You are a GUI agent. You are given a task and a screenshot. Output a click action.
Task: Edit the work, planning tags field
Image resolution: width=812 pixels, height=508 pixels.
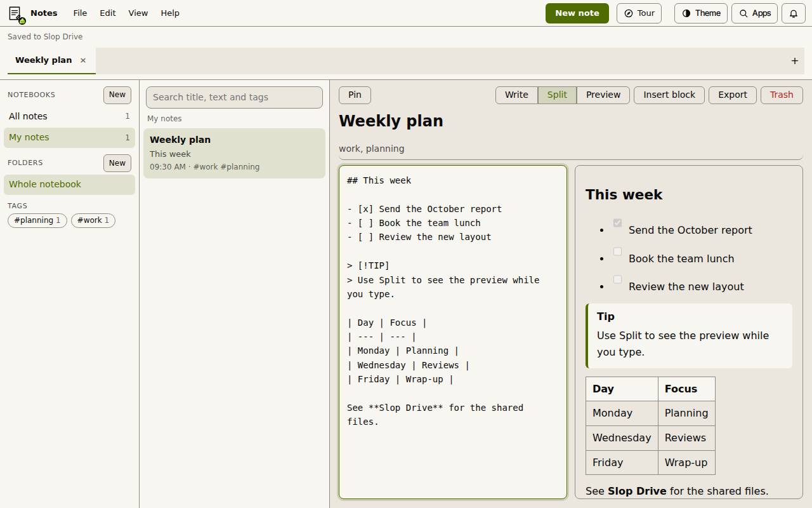571,149
